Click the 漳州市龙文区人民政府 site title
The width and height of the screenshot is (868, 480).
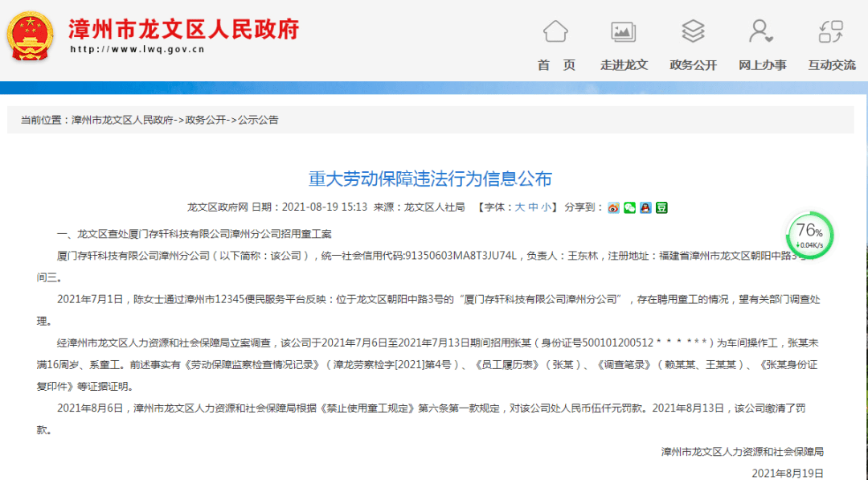pyautogui.click(x=184, y=29)
